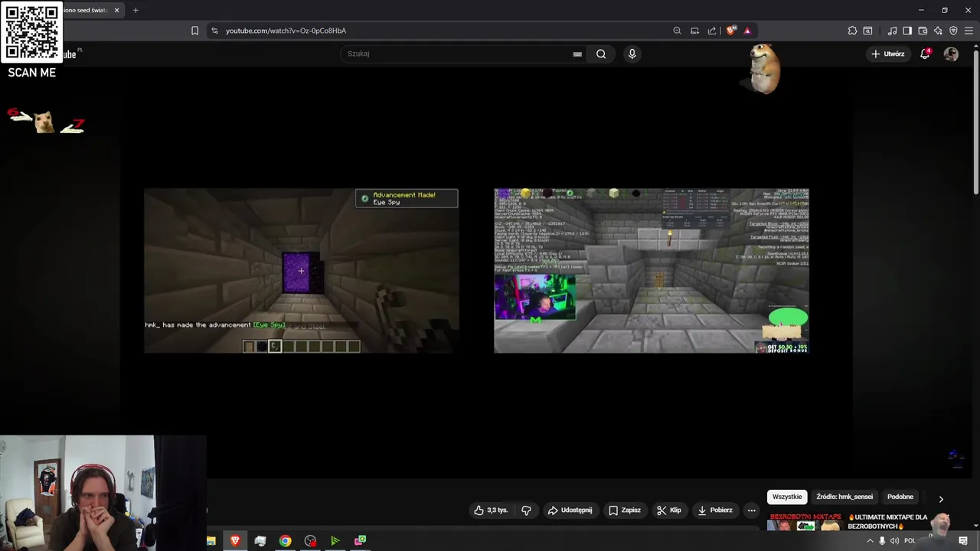Save video with Zapisz button

624,510
